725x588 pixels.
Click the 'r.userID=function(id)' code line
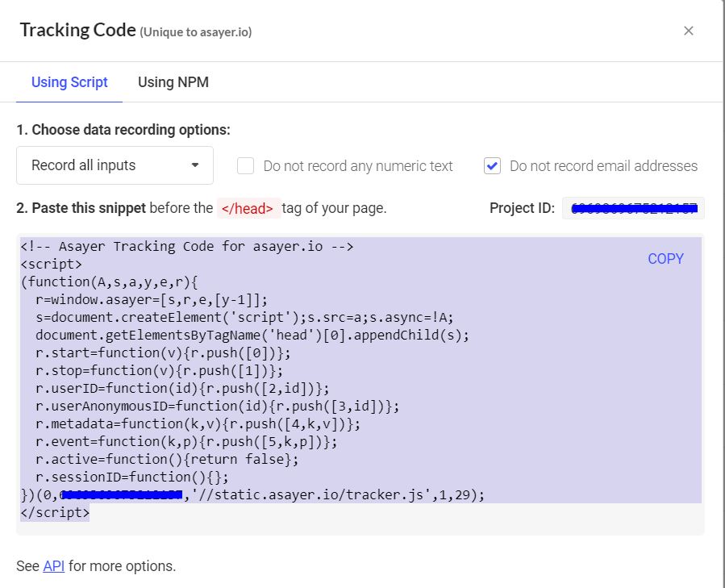182,388
